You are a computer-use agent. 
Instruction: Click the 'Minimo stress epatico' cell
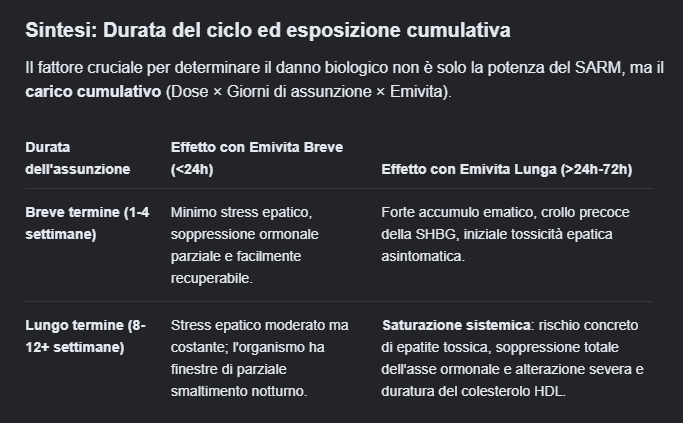[x=244, y=245]
